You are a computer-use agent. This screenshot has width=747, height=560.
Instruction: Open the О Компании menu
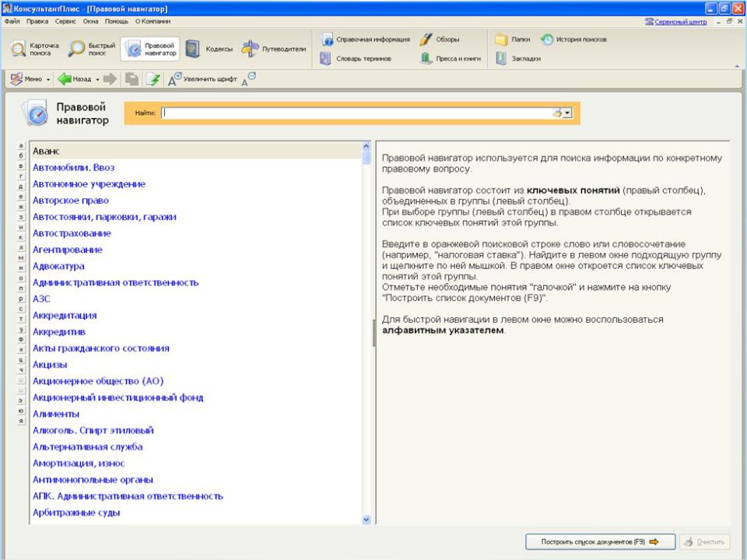153,22
